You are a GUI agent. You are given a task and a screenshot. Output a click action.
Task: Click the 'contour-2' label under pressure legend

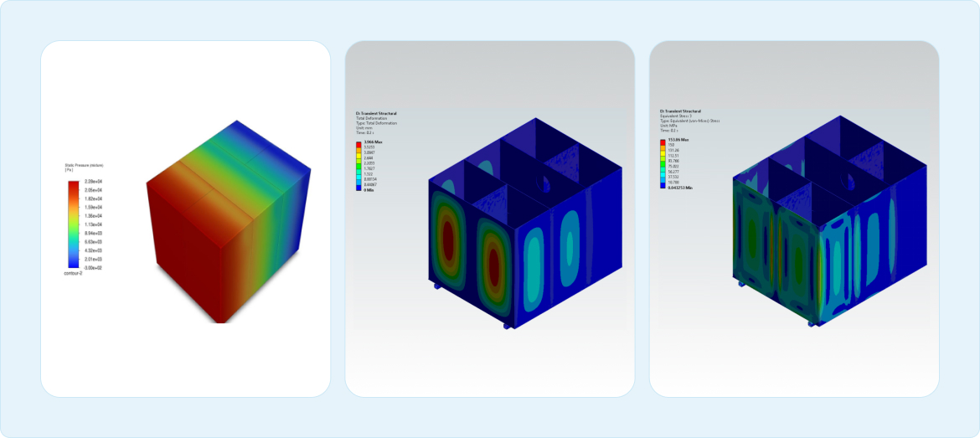[74, 273]
